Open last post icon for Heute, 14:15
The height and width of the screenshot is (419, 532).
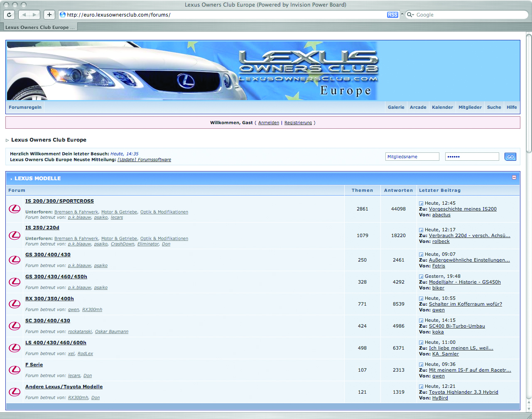(x=421, y=321)
